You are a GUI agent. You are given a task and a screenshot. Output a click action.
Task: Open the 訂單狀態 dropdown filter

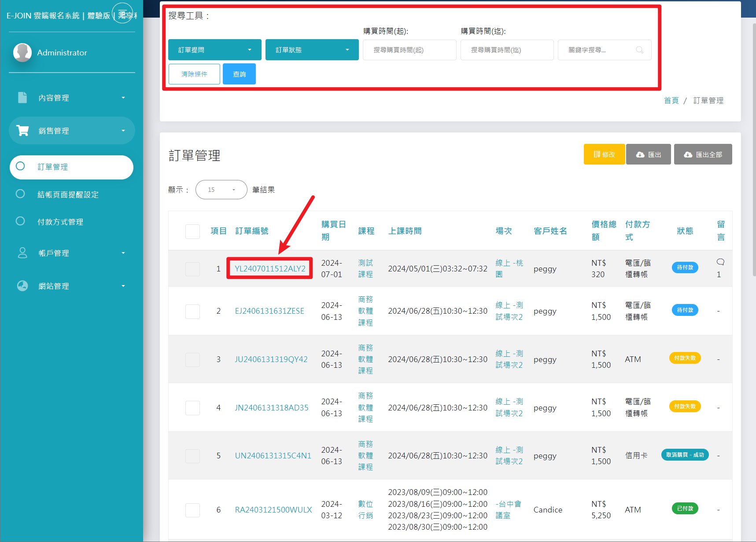[x=312, y=50]
